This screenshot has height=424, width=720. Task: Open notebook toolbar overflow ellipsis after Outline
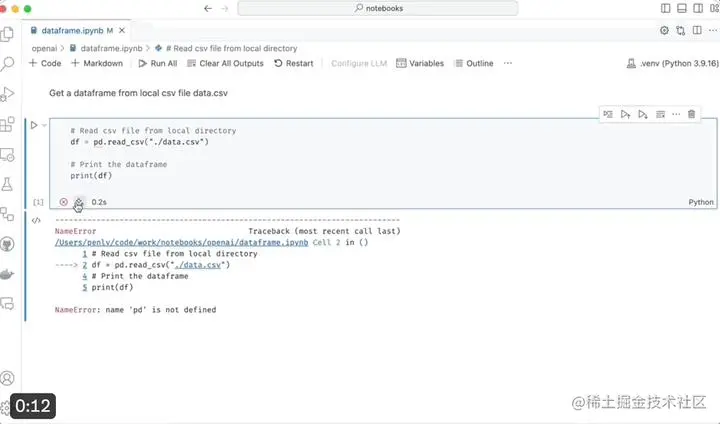click(x=507, y=63)
